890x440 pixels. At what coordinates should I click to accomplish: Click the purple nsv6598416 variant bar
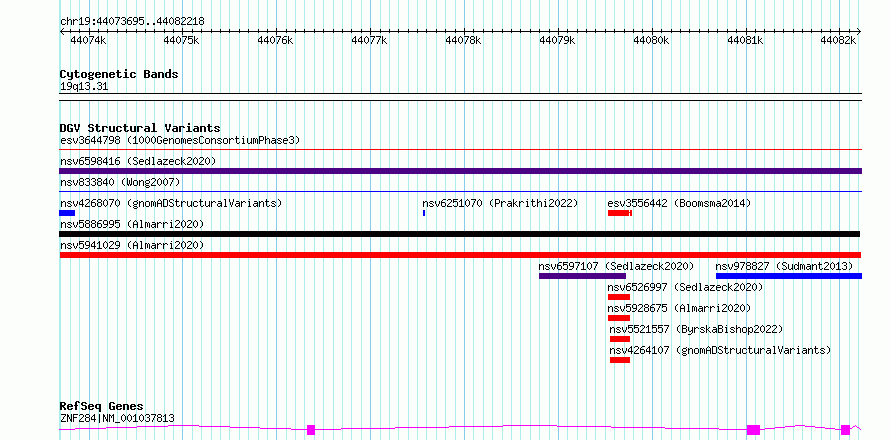click(460, 171)
